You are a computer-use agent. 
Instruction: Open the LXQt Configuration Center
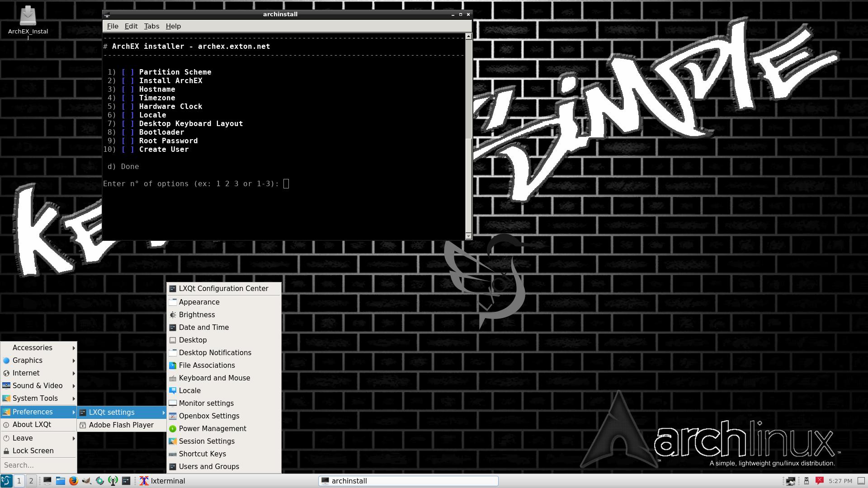click(x=223, y=288)
